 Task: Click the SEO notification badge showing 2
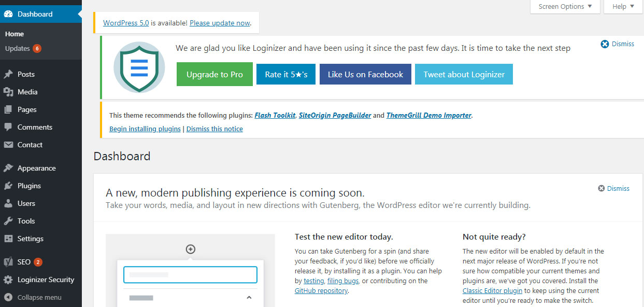[x=38, y=262]
